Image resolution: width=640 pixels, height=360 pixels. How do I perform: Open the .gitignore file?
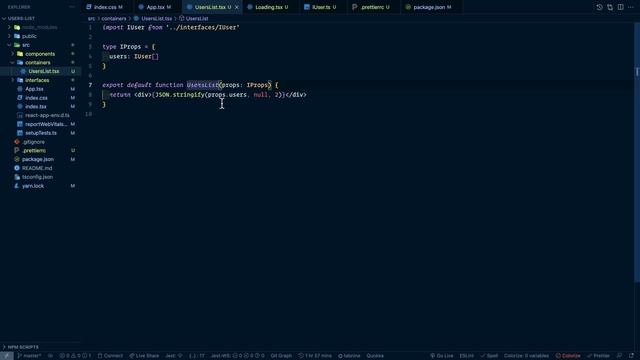(33, 142)
